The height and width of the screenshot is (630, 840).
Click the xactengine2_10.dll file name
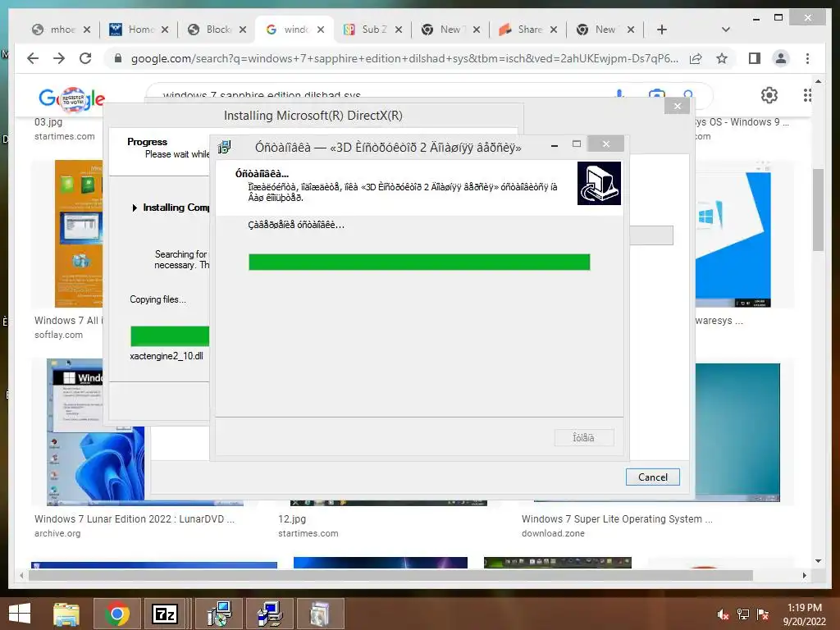pyautogui.click(x=166, y=356)
